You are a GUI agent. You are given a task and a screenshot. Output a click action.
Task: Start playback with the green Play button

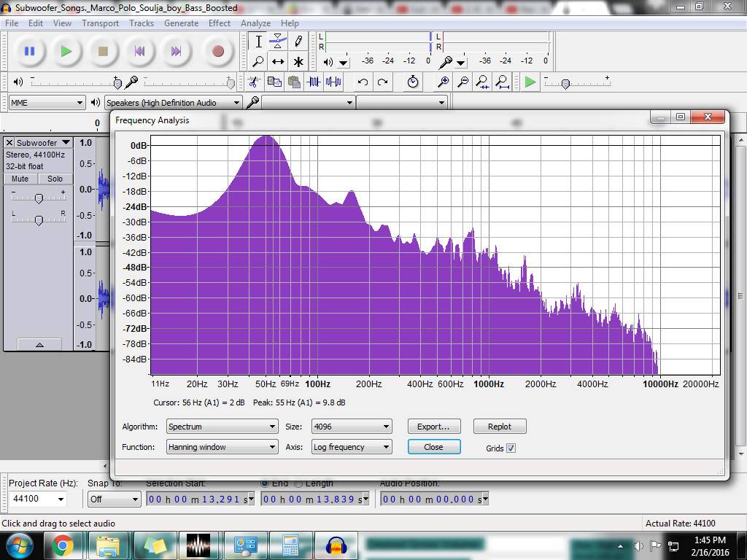click(66, 51)
